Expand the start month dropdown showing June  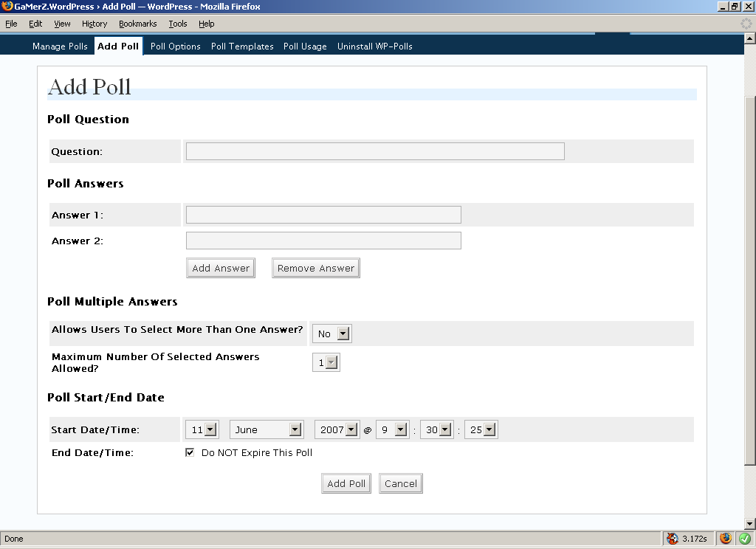coord(267,429)
